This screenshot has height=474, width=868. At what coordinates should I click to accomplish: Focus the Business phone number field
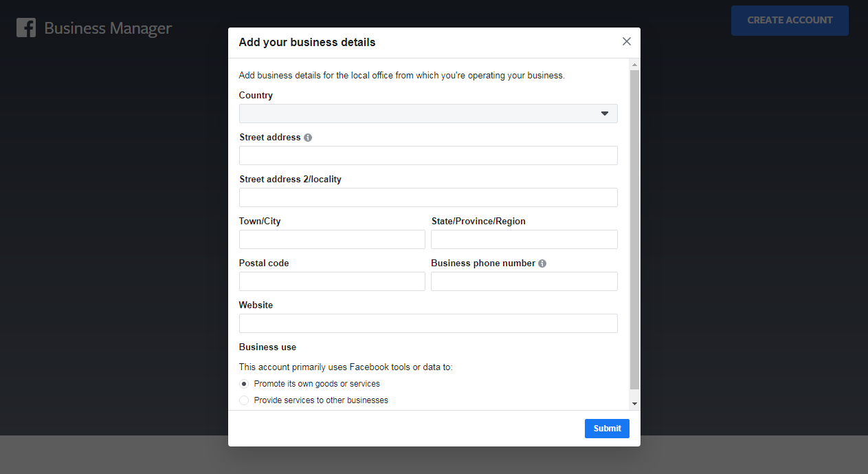click(524, 281)
